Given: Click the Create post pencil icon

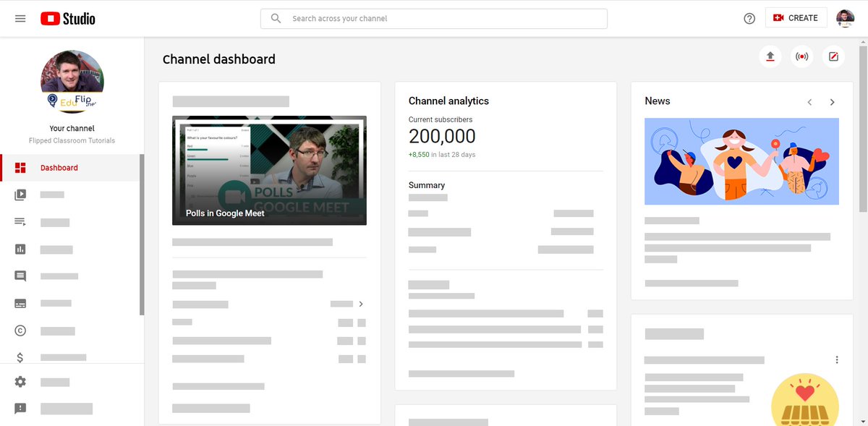Looking at the screenshot, I should pyautogui.click(x=833, y=56).
